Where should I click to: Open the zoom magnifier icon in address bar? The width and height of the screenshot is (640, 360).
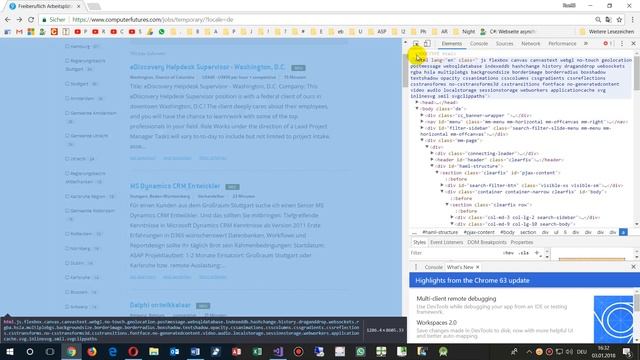598,20
